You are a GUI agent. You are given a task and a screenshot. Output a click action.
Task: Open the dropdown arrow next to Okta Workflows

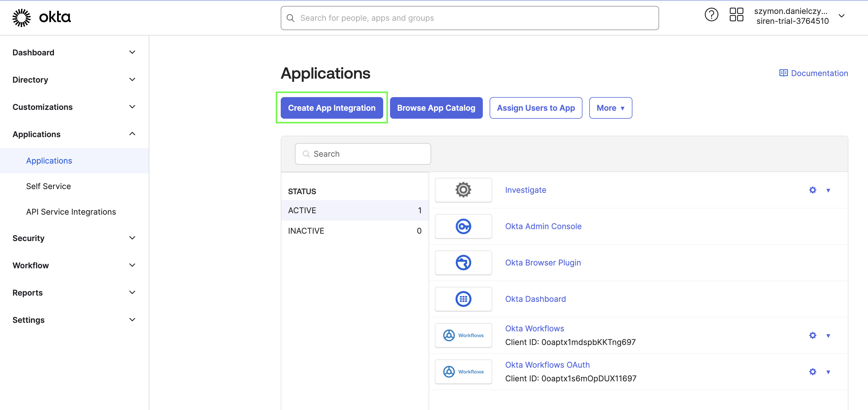pyautogui.click(x=829, y=335)
